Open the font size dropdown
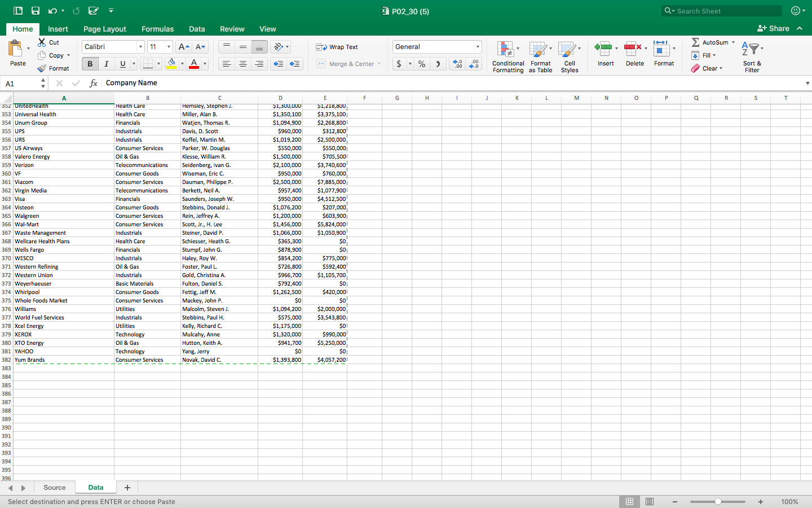The image size is (812, 508). click(169, 47)
